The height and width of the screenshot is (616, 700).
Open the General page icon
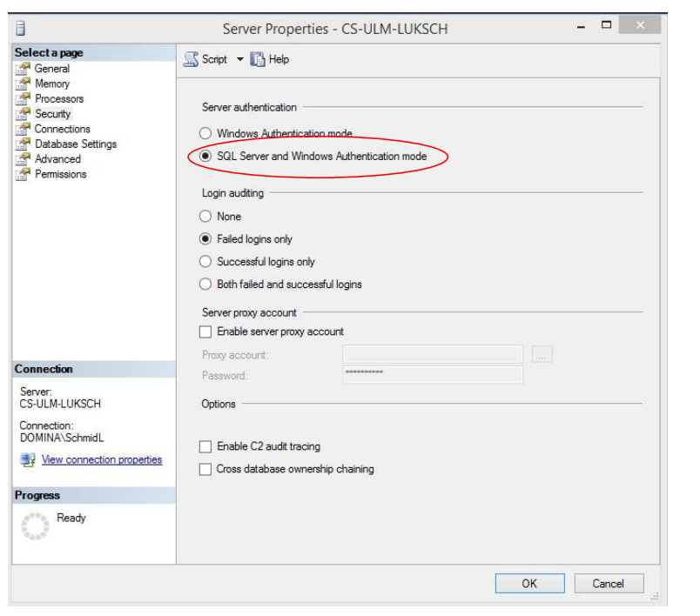tap(24, 69)
